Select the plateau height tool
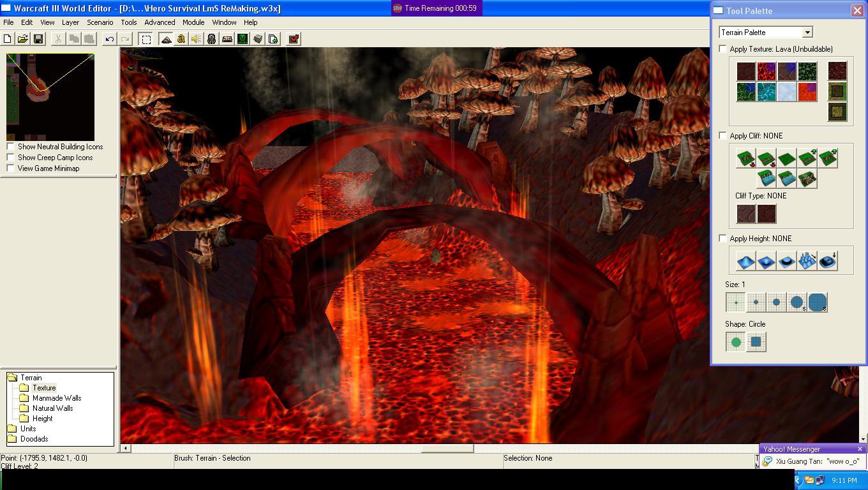 coord(786,261)
